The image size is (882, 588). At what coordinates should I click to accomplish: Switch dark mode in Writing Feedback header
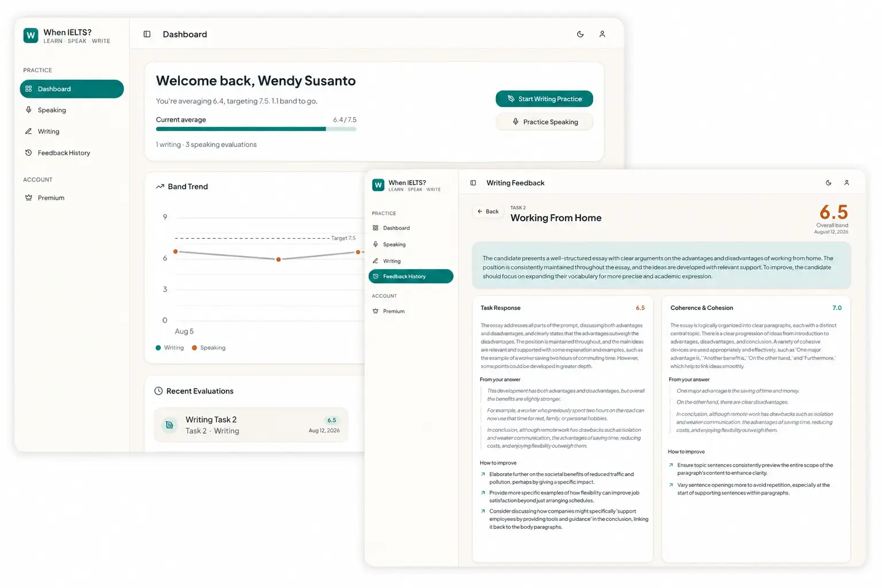[x=829, y=183]
